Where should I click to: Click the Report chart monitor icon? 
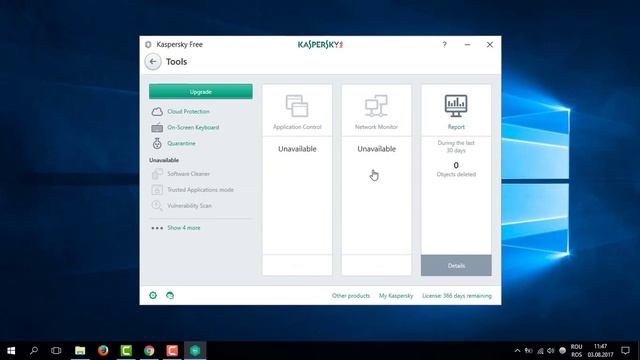[456, 106]
